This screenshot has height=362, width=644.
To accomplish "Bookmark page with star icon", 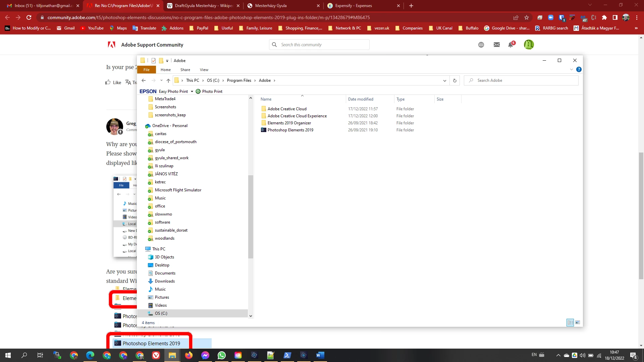I will point(527,17).
